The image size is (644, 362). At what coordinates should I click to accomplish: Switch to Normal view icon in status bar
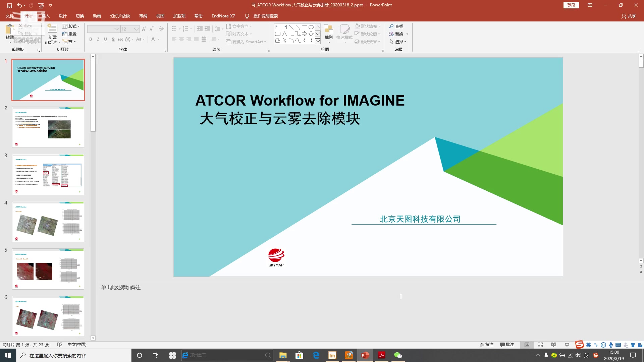coord(527,345)
